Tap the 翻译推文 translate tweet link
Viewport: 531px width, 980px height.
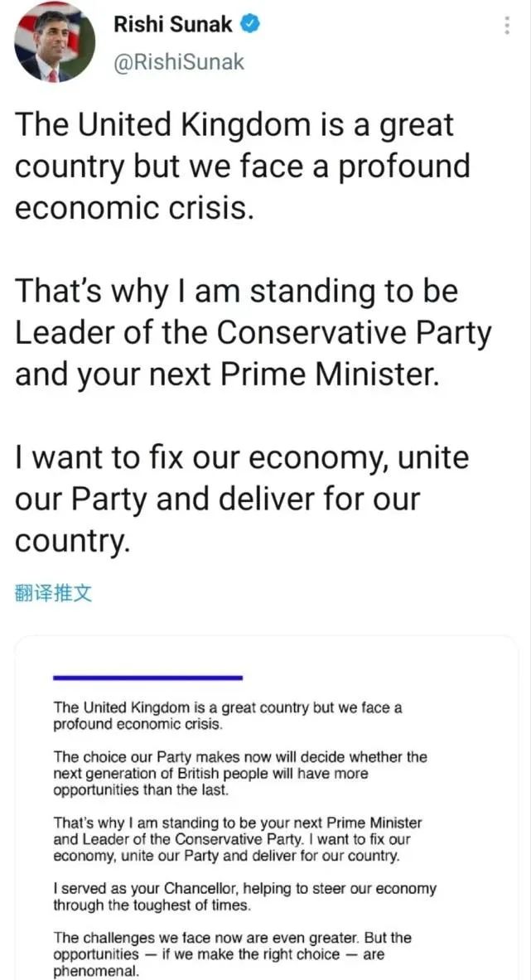point(53,593)
